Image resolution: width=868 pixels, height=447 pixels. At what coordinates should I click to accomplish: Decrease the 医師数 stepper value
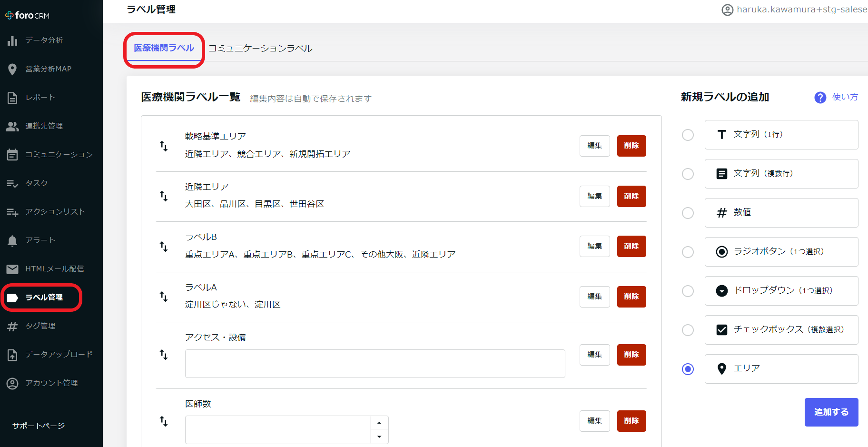tap(379, 437)
